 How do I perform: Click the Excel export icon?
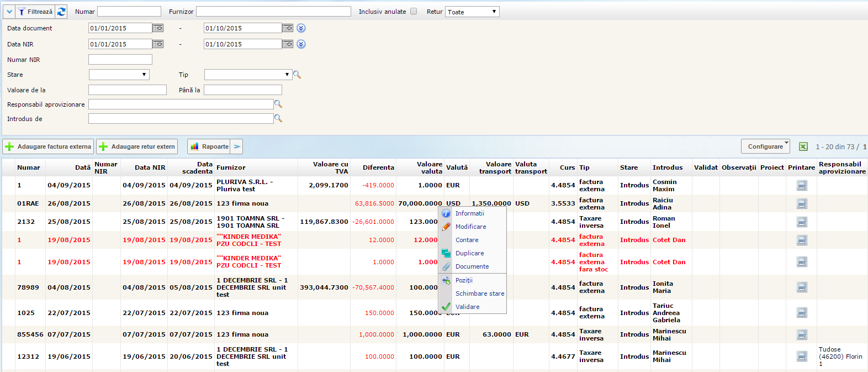click(x=803, y=146)
